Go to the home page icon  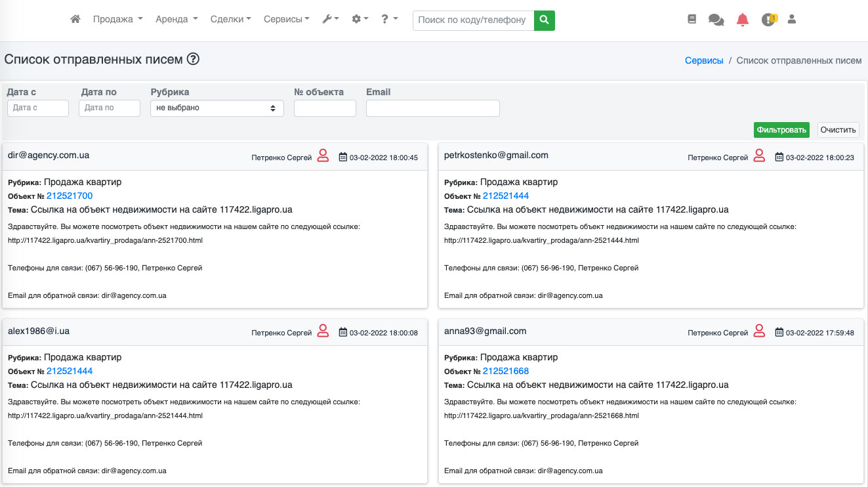point(75,20)
